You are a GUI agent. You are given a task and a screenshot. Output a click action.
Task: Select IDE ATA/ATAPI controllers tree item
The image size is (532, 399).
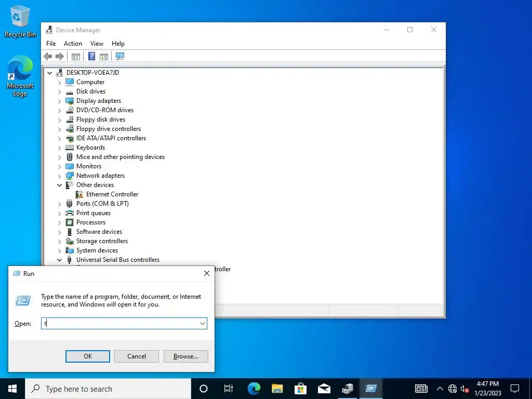click(111, 138)
